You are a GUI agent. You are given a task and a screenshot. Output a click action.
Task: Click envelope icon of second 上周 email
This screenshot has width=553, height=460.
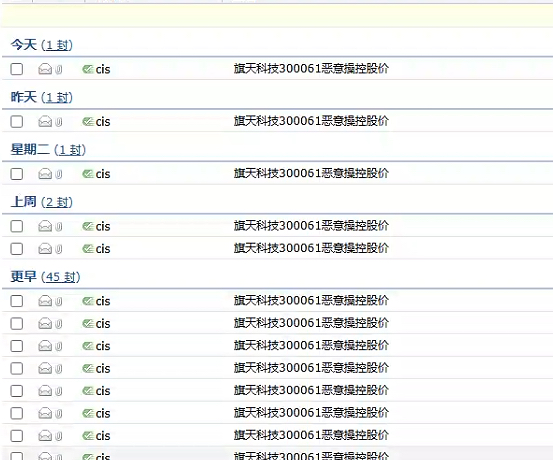(45, 249)
